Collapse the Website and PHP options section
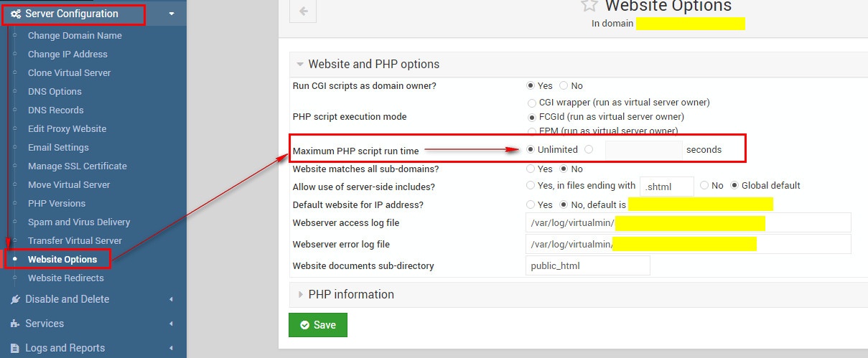The image size is (868, 358). [300, 64]
